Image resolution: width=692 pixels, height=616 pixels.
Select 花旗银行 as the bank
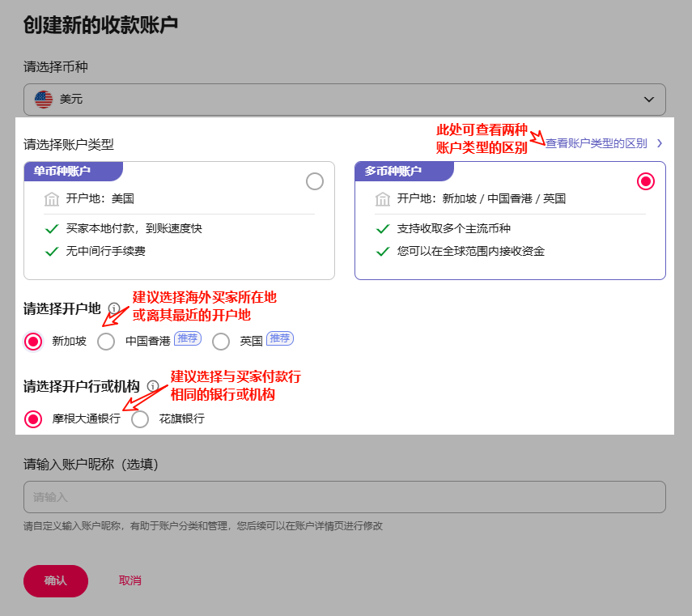pos(140,418)
